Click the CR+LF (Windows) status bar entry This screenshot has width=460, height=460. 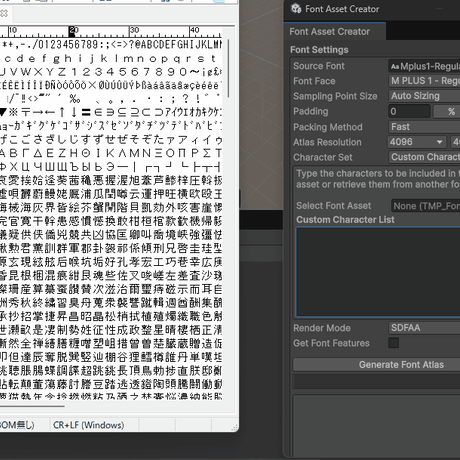click(89, 425)
